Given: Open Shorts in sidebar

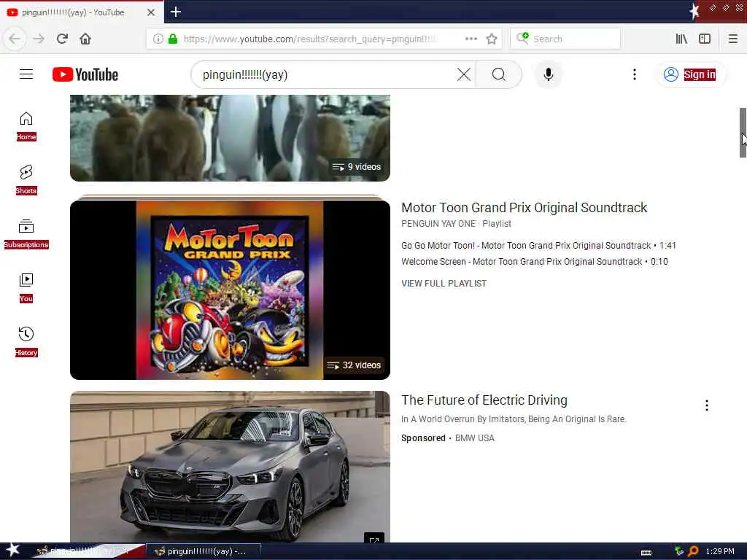Looking at the screenshot, I should [x=26, y=180].
